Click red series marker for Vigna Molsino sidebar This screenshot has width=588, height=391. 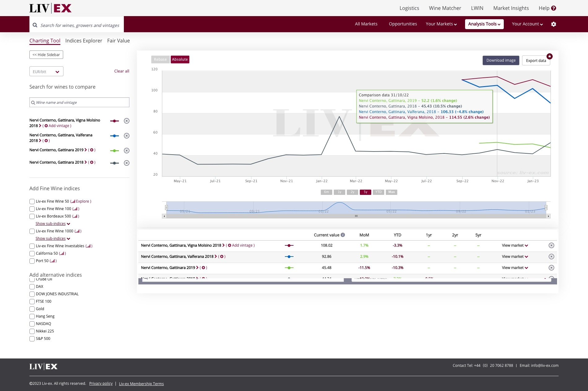115,121
